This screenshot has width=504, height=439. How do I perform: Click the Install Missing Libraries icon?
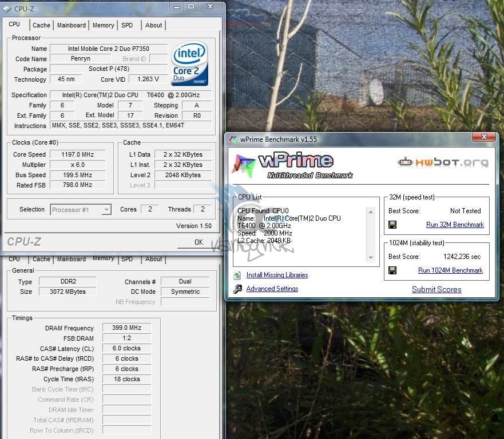click(237, 275)
